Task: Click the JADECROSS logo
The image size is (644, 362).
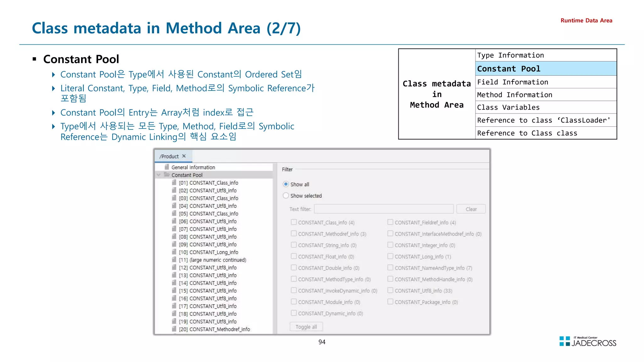Action: pos(588,341)
